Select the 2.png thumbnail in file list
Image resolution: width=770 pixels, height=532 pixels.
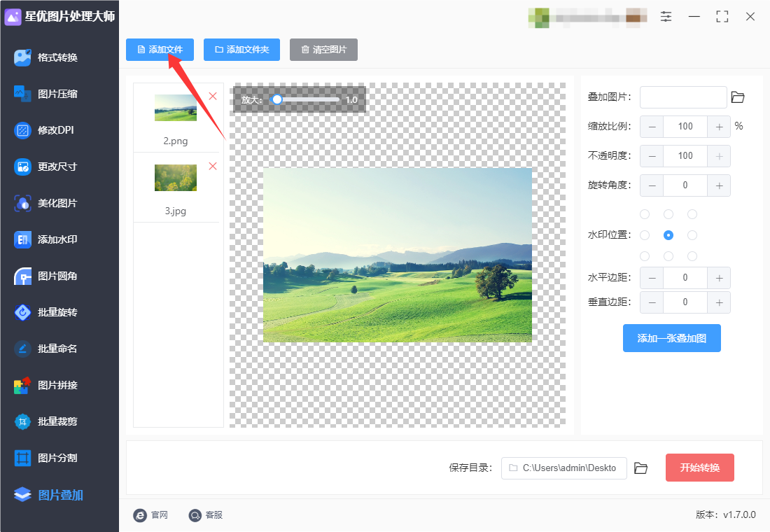tap(175, 108)
